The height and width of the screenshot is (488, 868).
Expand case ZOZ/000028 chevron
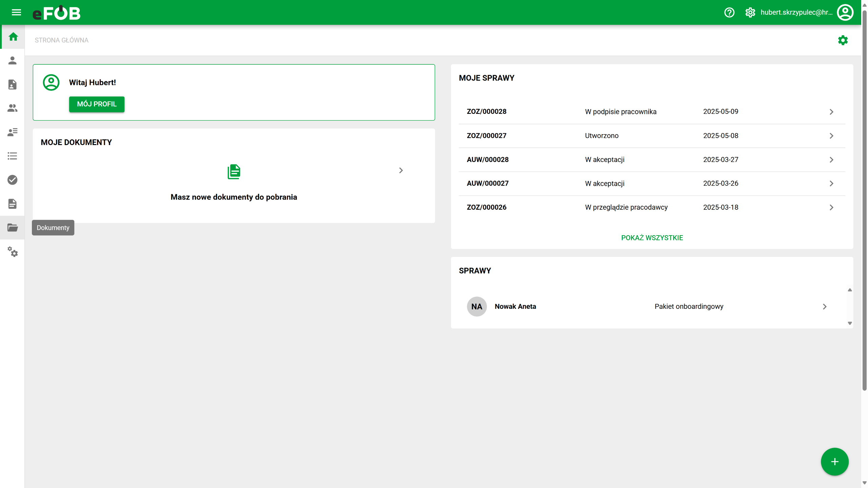tap(831, 112)
